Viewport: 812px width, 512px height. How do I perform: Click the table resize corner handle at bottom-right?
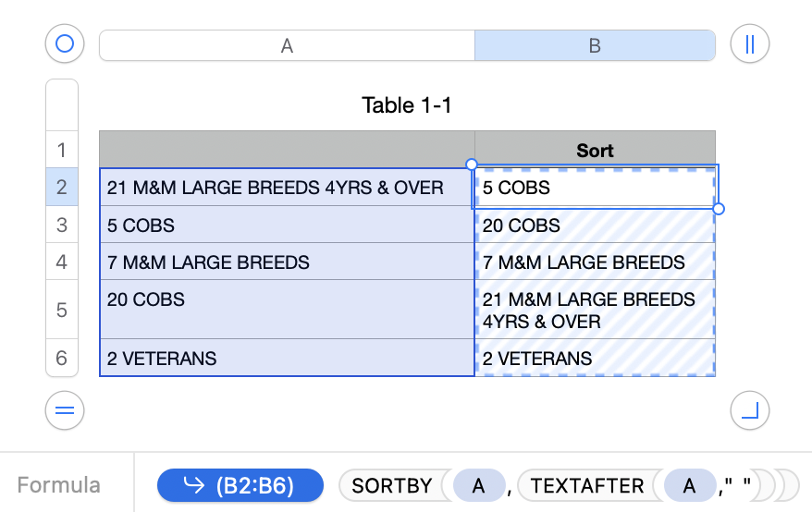tap(749, 411)
